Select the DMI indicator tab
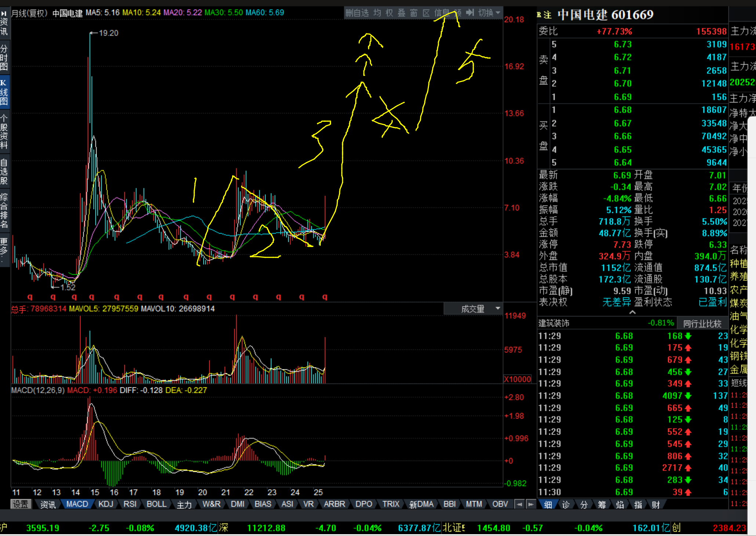The height and width of the screenshot is (536, 756). pyautogui.click(x=238, y=504)
